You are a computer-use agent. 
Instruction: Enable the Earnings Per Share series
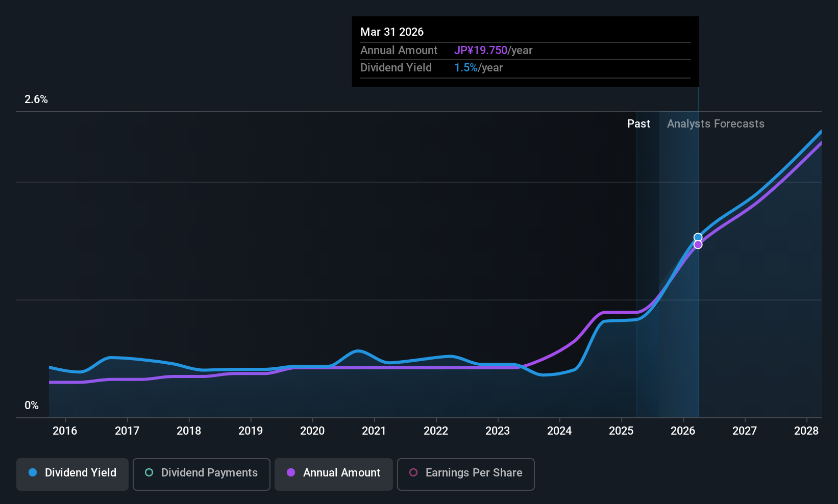(x=465, y=473)
